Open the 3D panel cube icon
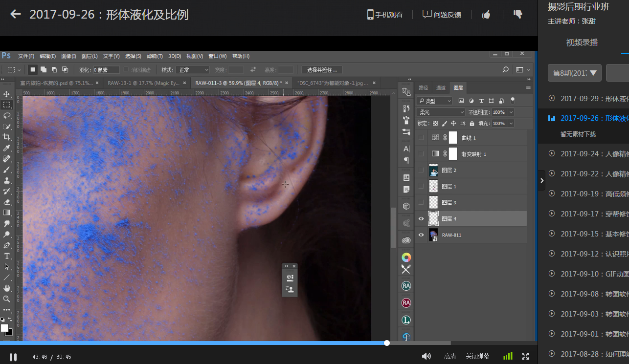This screenshot has width=629, height=364. point(406,206)
